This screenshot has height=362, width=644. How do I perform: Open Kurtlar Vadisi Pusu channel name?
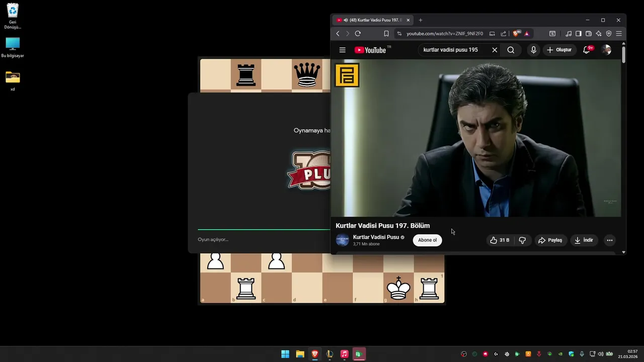pyautogui.click(x=376, y=237)
